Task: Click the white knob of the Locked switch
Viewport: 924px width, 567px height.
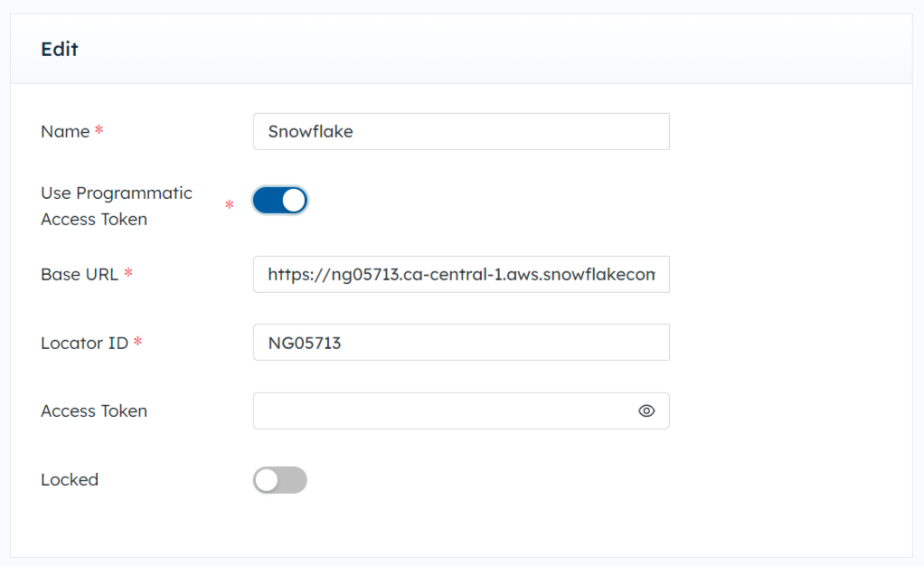Action: tap(267, 480)
